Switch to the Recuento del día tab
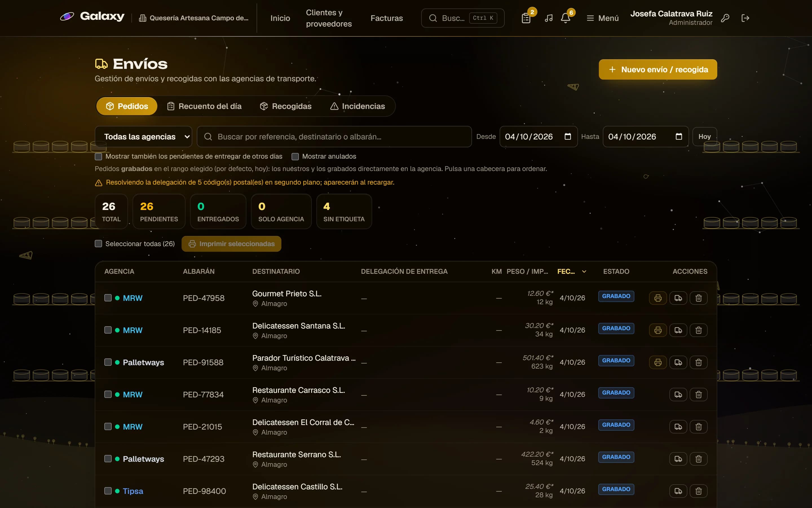Screen dimensions: 812x508 coord(204,106)
